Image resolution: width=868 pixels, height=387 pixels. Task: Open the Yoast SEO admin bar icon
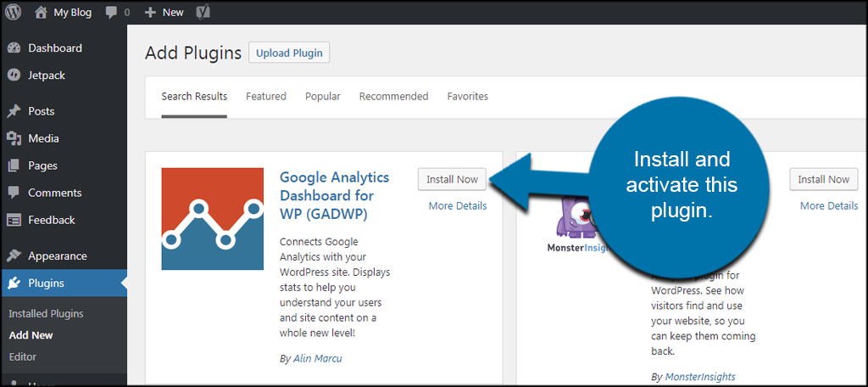202,12
